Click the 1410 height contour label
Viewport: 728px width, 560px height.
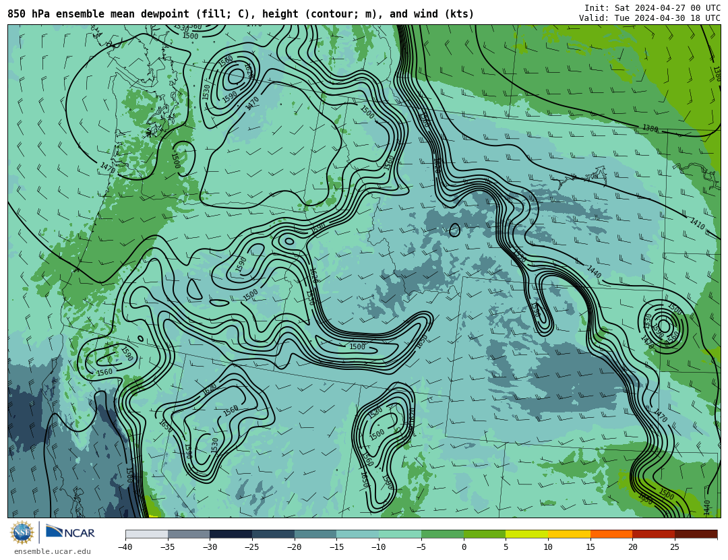697,223
